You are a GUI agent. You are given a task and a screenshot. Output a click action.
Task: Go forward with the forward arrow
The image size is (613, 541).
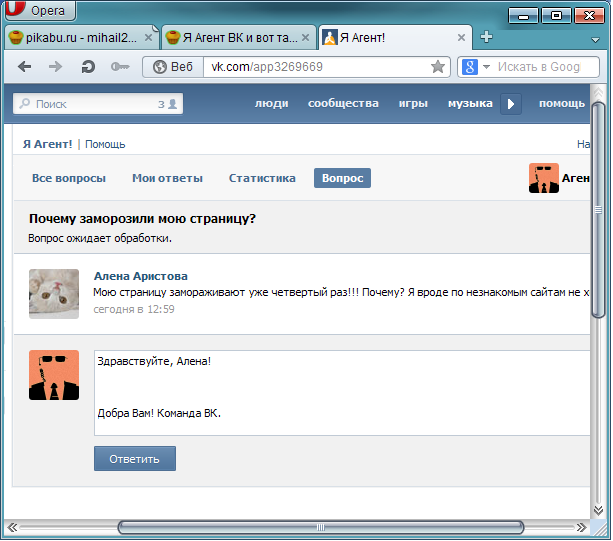[56, 67]
